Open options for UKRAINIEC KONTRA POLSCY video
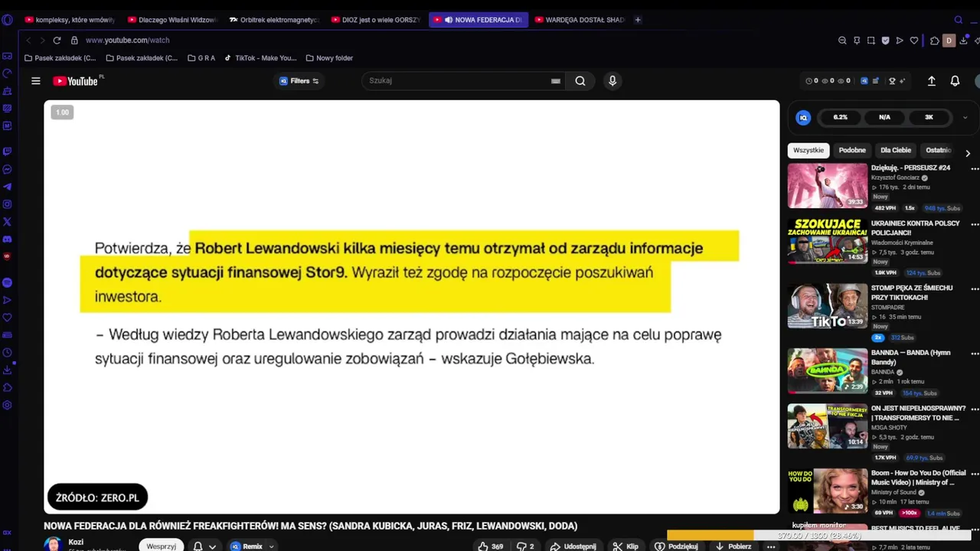 [x=975, y=224]
